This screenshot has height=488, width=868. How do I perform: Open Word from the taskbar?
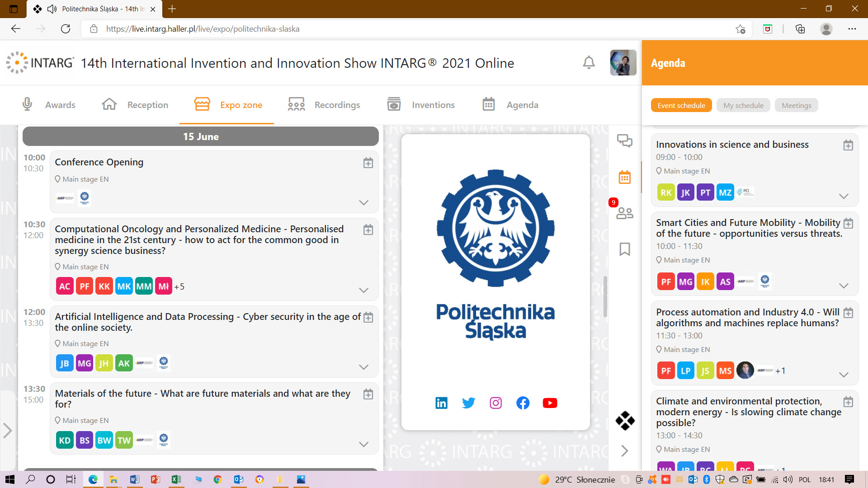pyautogui.click(x=134, y=479)
